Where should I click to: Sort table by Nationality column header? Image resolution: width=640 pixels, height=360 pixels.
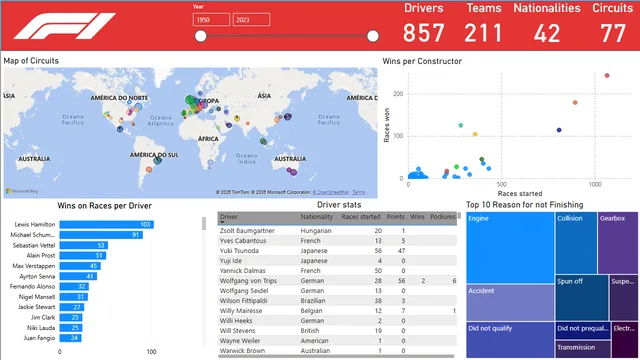pyautogui.click(x=317, y=217)
